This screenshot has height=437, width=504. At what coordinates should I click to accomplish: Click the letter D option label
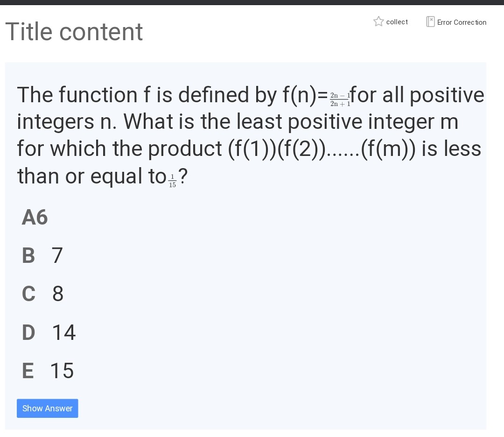pyautogui.click(x=28, y=332)
